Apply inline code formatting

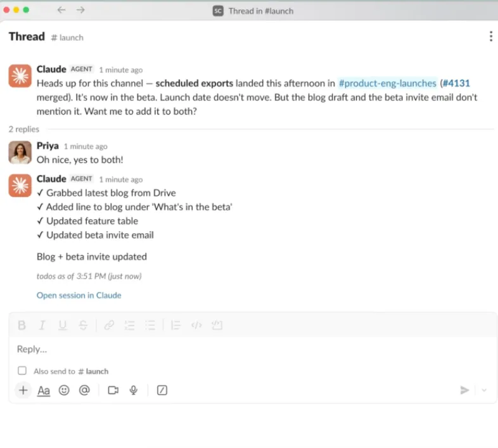point(196,325)
